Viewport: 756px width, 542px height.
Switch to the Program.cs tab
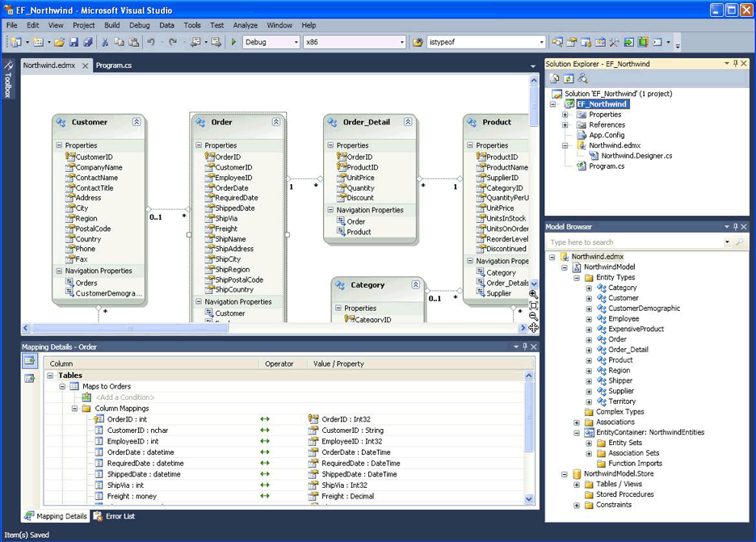click(x=114, y=65)
